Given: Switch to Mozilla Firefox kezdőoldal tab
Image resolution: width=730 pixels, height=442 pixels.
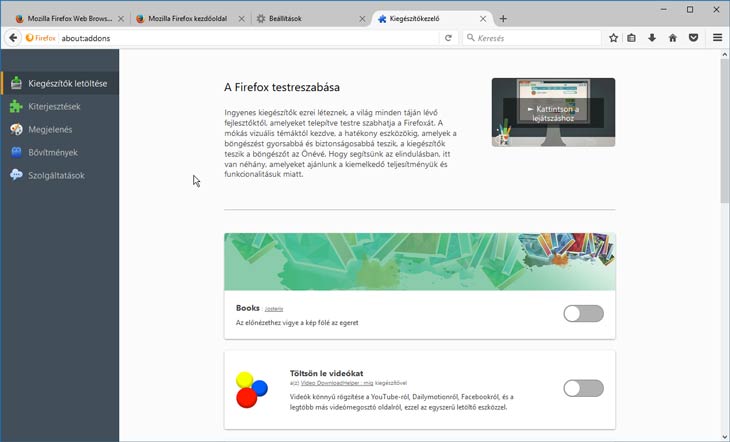Looking at the screenshot, I should (188, 19).
